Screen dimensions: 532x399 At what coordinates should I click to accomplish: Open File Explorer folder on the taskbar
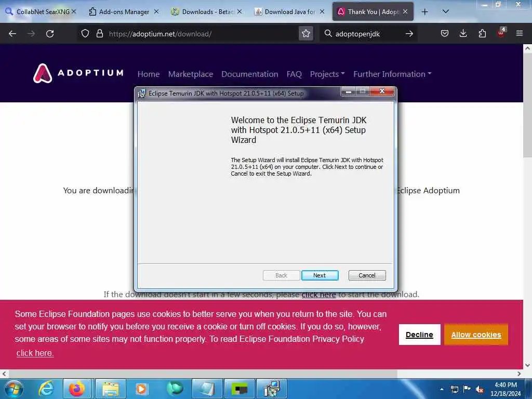point(111,389)
